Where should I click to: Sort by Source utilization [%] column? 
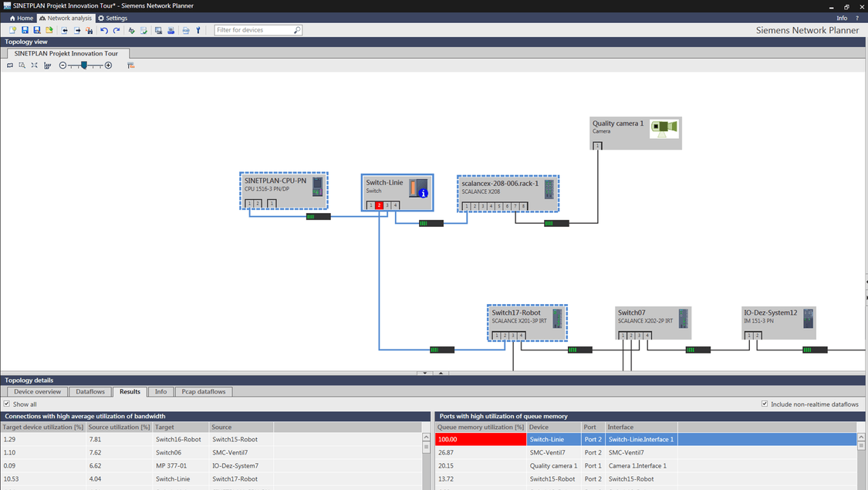pyautogui.click(x=120, y=427)
